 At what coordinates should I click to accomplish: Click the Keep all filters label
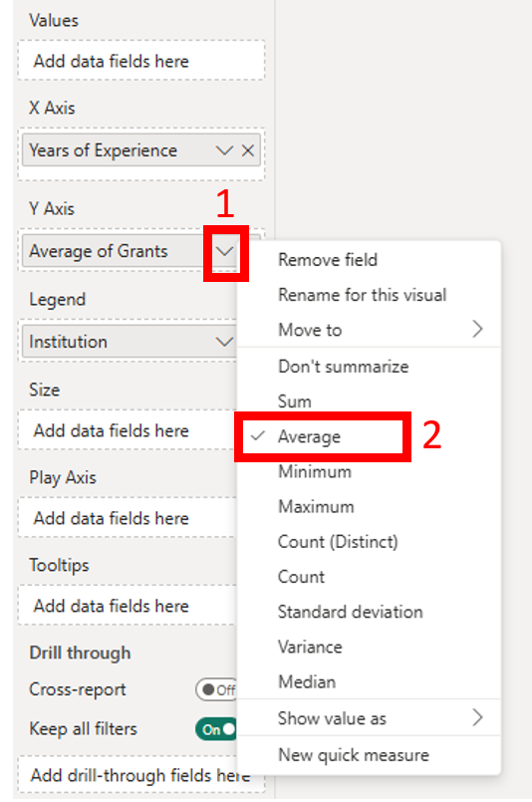[83, 729]
